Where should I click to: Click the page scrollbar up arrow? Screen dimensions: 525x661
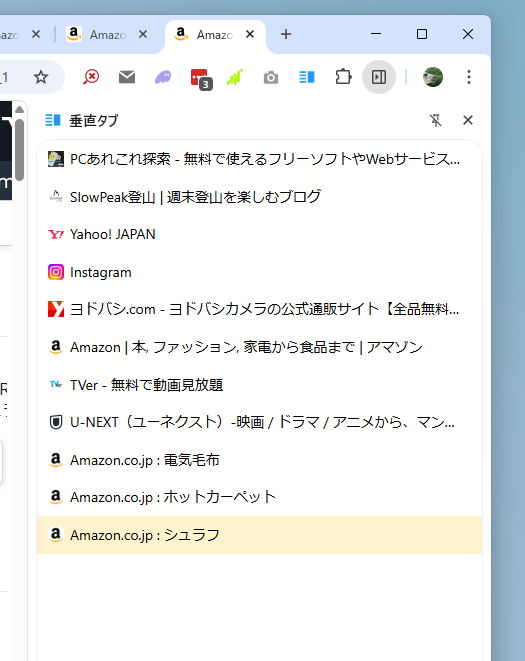(19, 110)
